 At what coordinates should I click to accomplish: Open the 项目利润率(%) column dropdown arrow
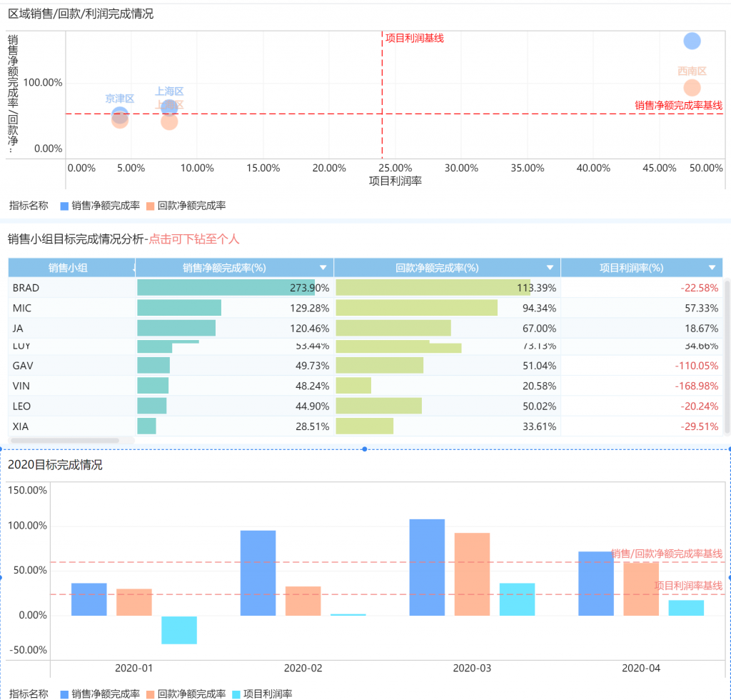[x=712, y=268]
